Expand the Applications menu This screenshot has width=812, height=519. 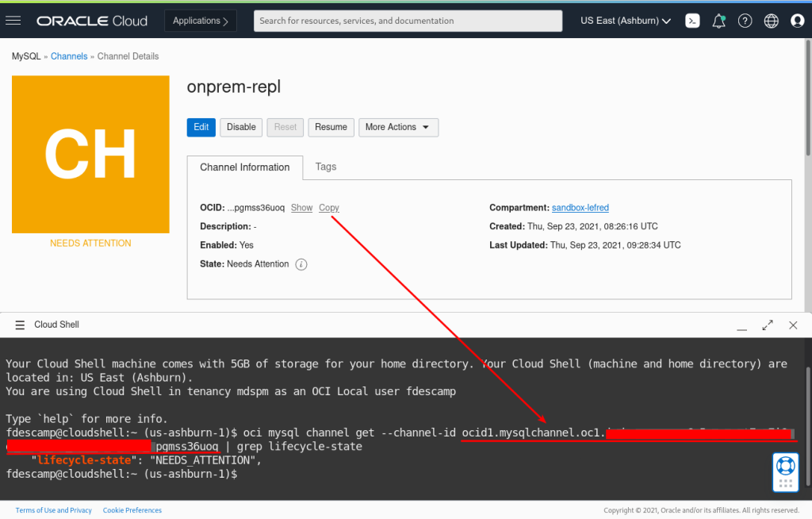[201, 21]
